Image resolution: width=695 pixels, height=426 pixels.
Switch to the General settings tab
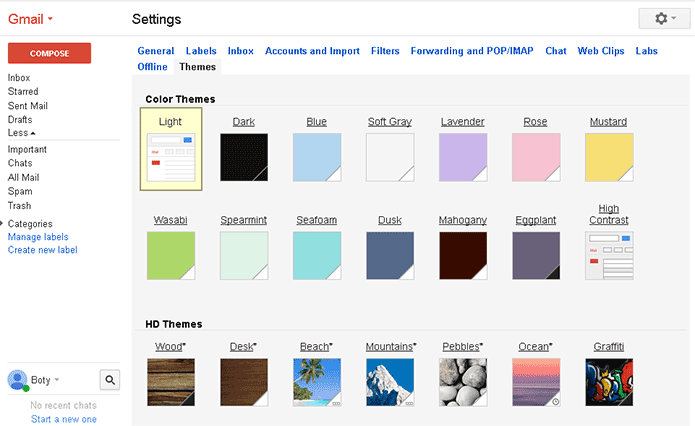pyautogui.click(x=156, y=51)
